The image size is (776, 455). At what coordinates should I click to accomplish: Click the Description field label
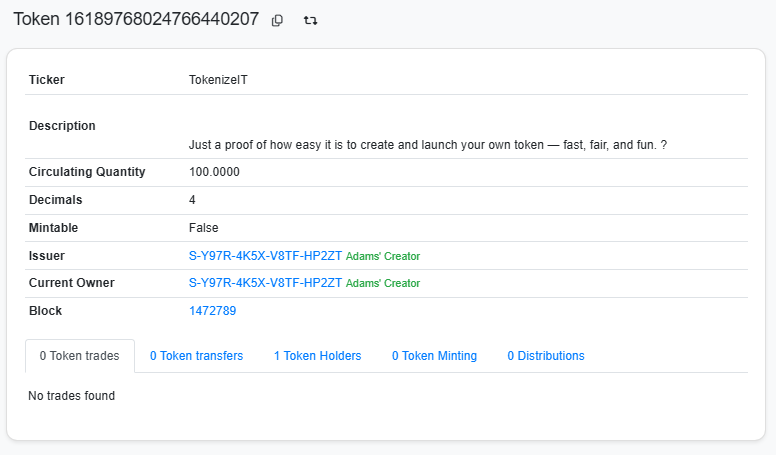(62, 126)
